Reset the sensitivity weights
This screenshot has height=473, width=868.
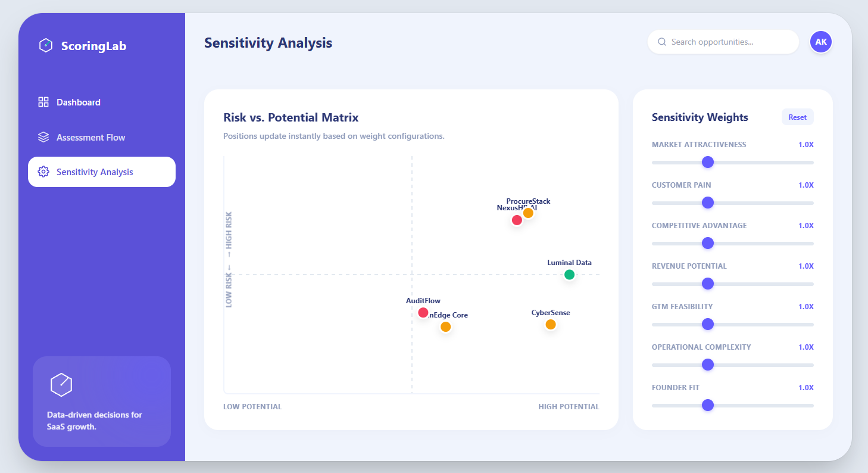pyautogui.click(x=797, y=117)
